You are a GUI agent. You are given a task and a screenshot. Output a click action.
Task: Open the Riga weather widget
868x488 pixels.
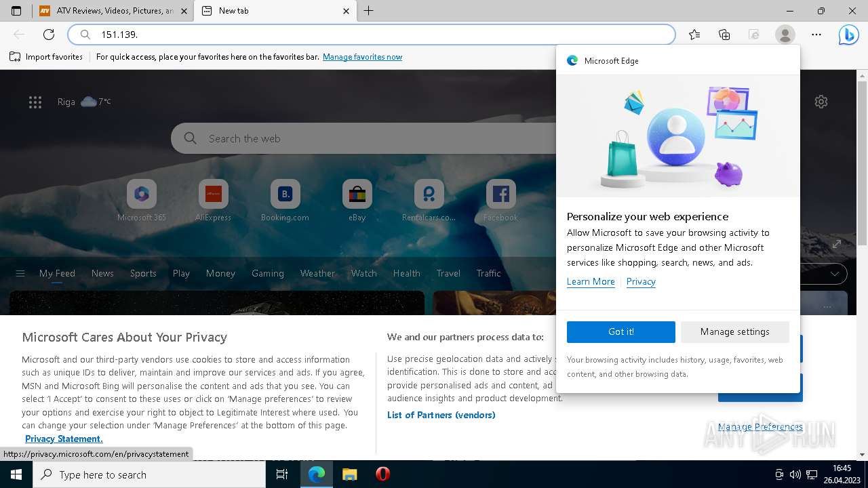pyautogui.click(x=84, y=102)
